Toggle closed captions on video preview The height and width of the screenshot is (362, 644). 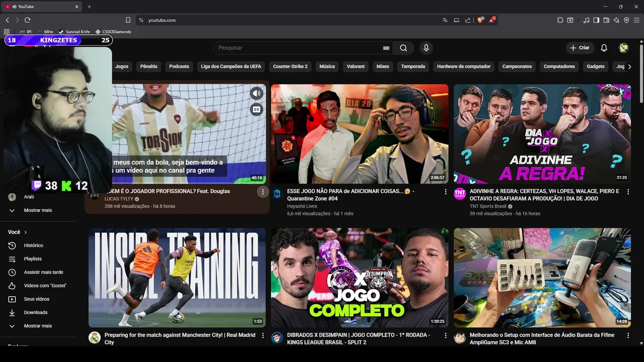click(x=257, y=110)
